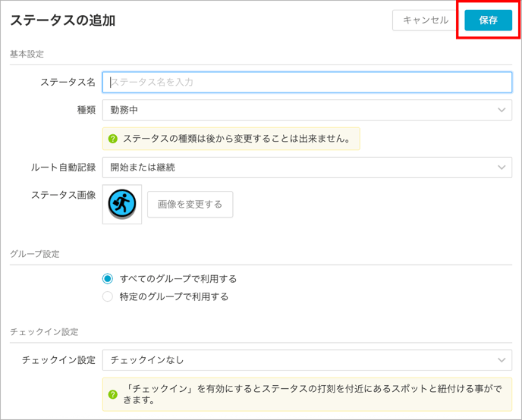Click the ステータスの追加 title
The width and height of the screenshot is (522, 420).
click(x=63, y=20)
